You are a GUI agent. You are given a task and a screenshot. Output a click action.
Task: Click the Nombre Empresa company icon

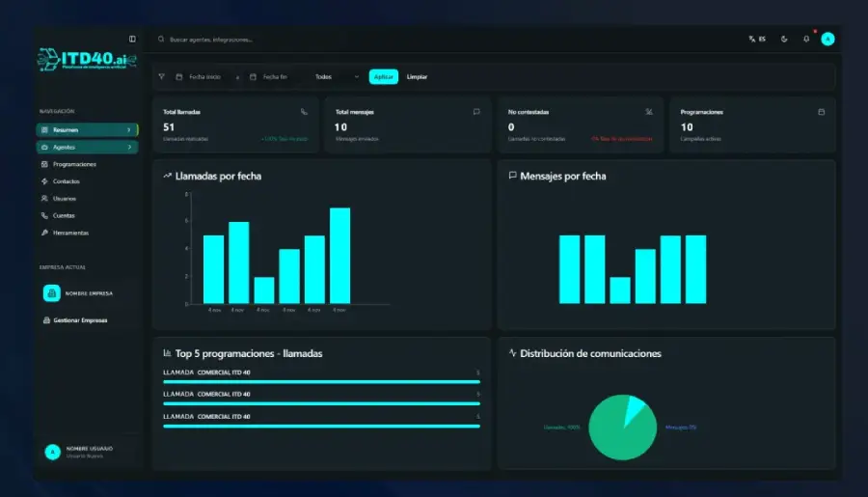pyautogui.click(x=51, y=293)
